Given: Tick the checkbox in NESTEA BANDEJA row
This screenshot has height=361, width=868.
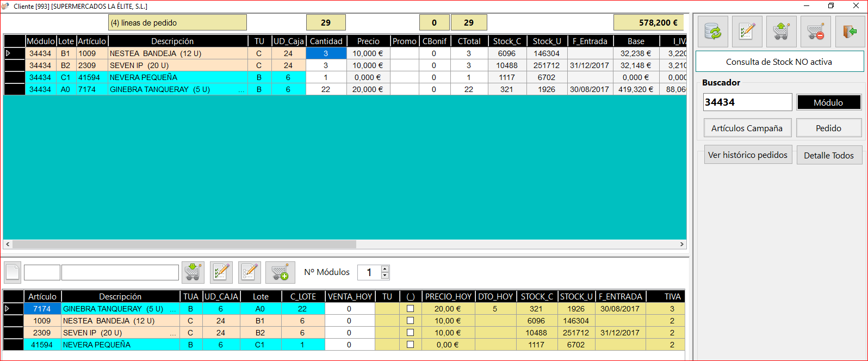Looking at the screenshot, I should click(x=411, y=321).
